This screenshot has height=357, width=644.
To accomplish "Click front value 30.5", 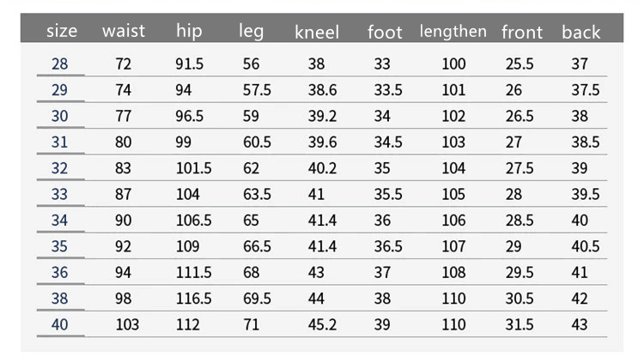I will (519, 299).
